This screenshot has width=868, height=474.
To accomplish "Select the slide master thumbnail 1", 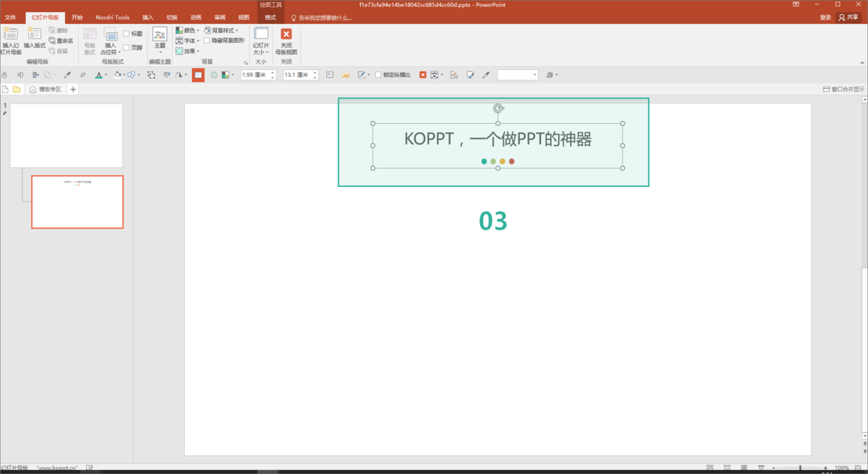I will coord(66,136).
